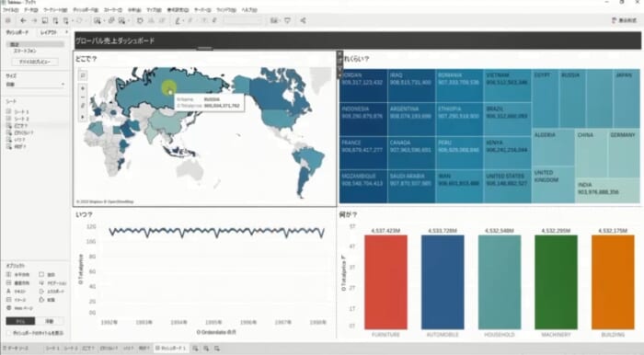Select the Floating layout toggle button
This screenshot has height=355, width=644.
(x=50, y=321)
